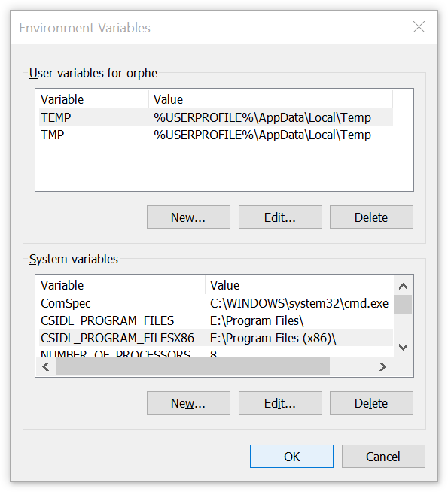
Task: Close the Environment Variables dialog
Action: [x=419, y=27]
